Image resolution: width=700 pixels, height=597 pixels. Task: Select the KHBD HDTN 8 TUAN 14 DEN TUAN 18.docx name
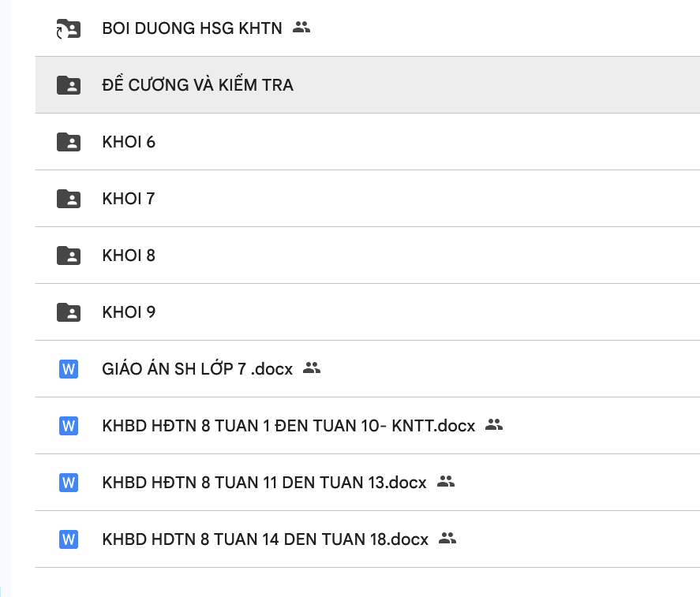pos(265,539)
